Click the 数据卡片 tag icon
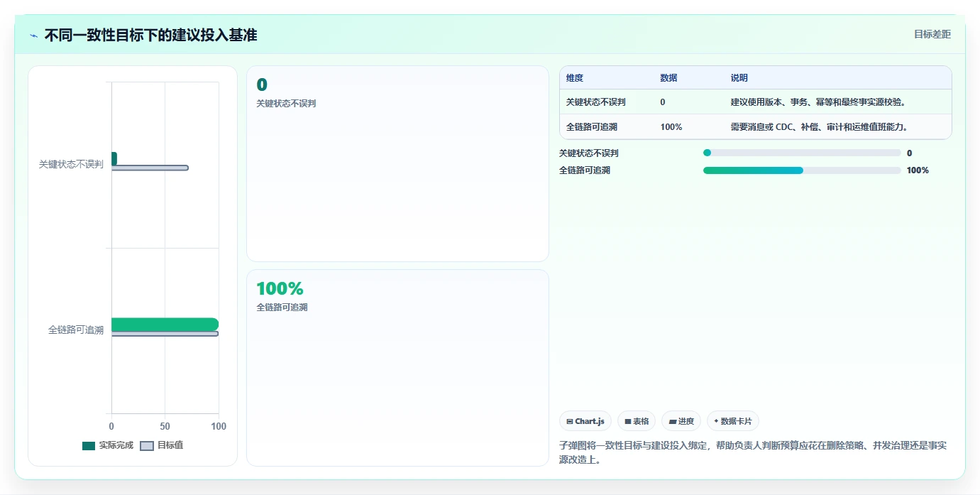 (x=716, y=421)
